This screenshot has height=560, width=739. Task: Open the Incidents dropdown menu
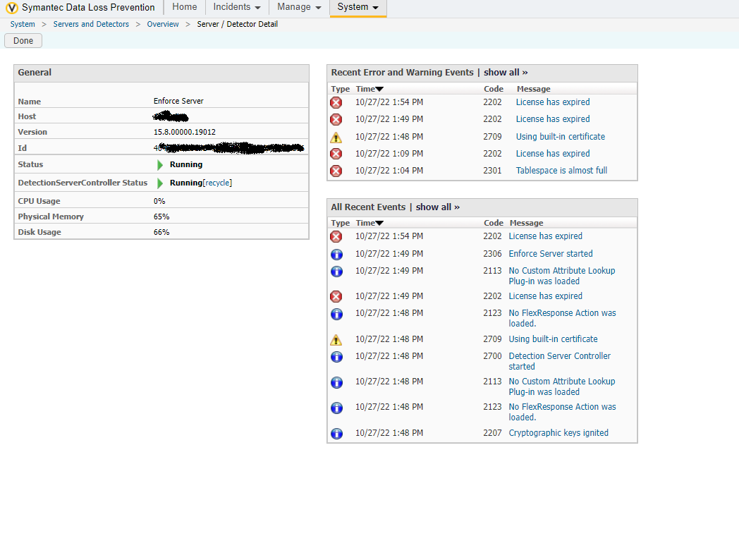tap(237, 7)
